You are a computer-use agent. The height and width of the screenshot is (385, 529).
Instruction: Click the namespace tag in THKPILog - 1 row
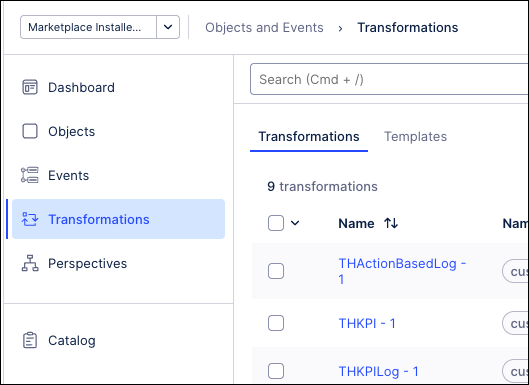[x=515, y=371]
